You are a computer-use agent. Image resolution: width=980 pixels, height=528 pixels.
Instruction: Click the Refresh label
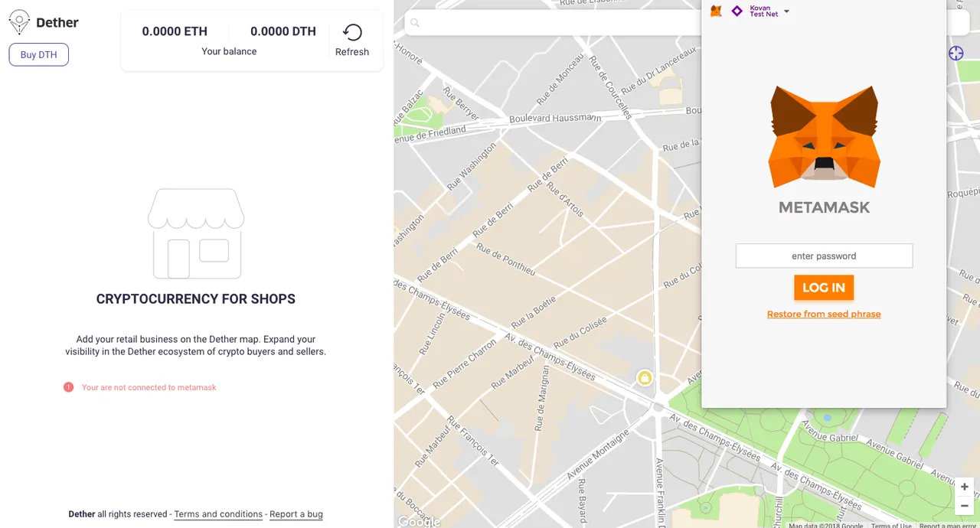[352, 52]
